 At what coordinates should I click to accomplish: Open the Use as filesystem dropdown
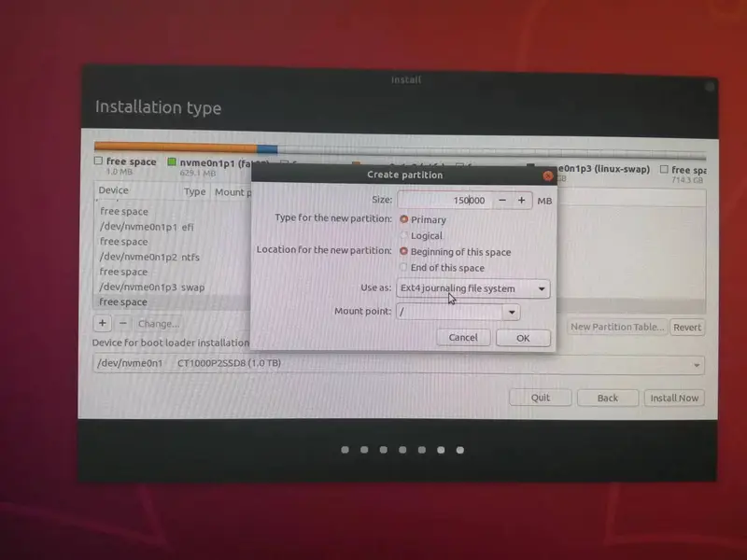point(473,288)
